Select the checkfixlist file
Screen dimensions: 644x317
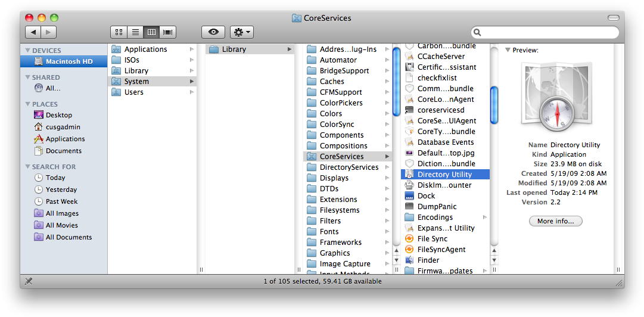(445, 77)
